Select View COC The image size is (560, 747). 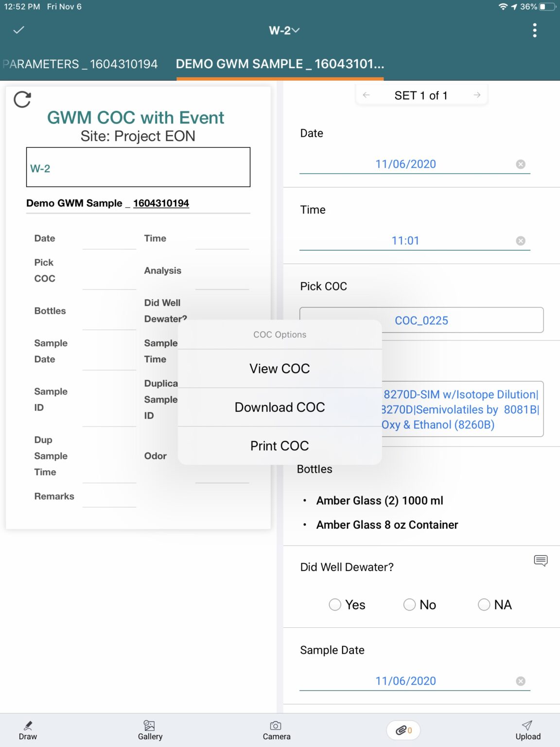click(x=280, y=368)
